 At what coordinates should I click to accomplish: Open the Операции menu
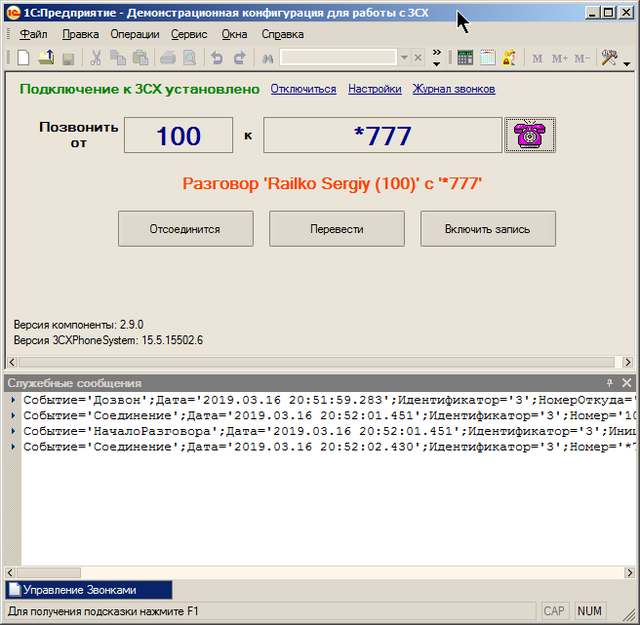[134, 33]
